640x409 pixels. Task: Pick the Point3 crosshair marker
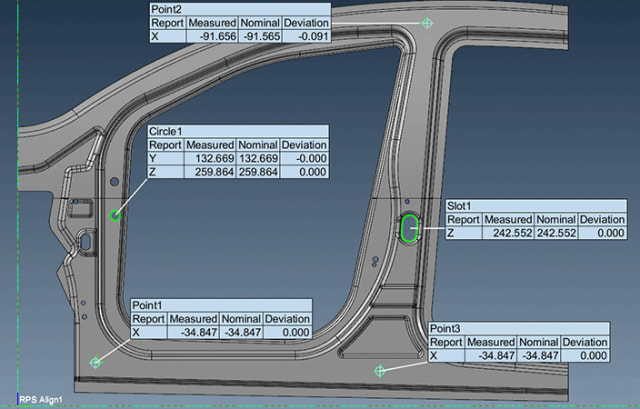tap(380, 371)
